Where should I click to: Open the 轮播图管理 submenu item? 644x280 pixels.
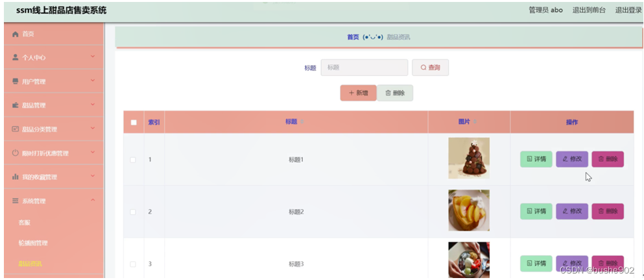pyautogui.click(x=33, y=243)
